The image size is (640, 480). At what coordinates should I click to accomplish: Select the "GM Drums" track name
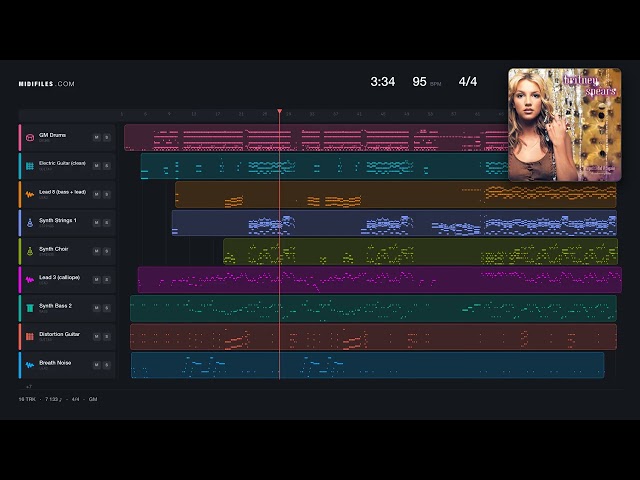point(52,135)
